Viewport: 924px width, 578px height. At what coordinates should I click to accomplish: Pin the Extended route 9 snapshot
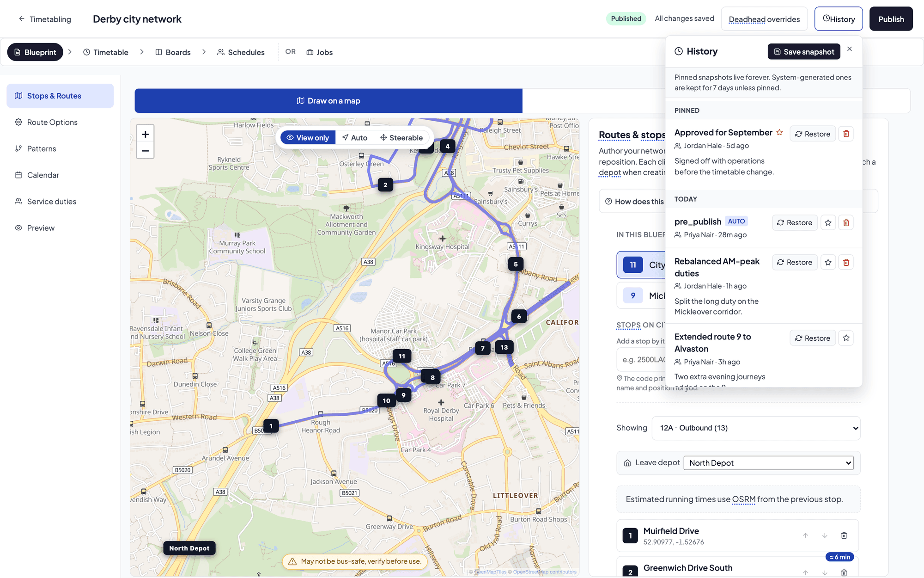coord(846,338)
